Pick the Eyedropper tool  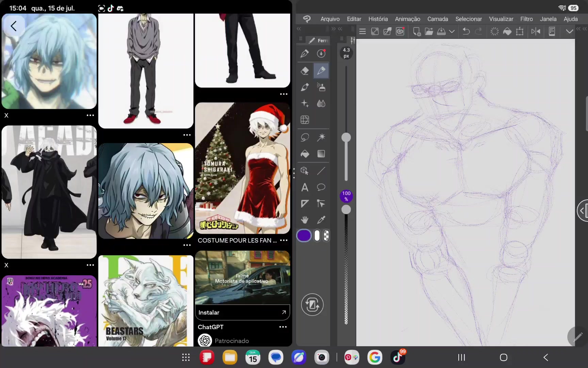pyautogui.click(x=321, y=220)
